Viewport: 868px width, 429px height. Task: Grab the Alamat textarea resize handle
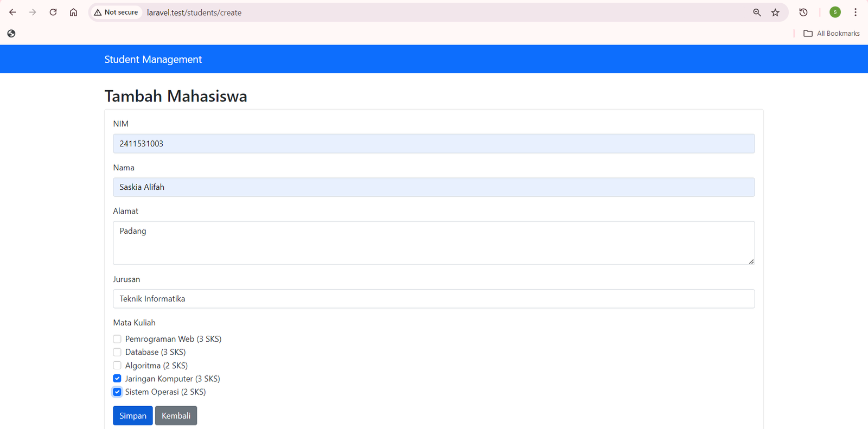pyautogui.click(x=751, y=261)
